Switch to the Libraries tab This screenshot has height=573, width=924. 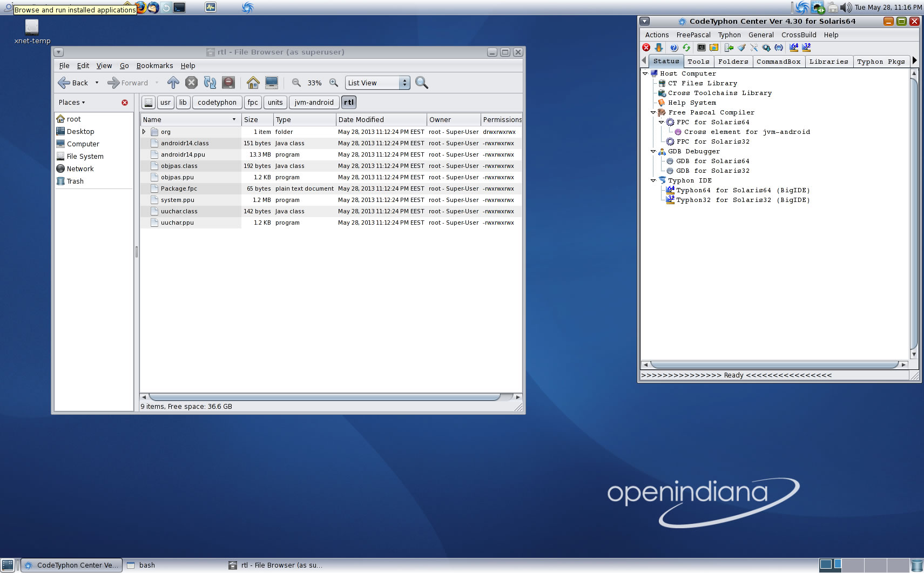pos(828,62)
